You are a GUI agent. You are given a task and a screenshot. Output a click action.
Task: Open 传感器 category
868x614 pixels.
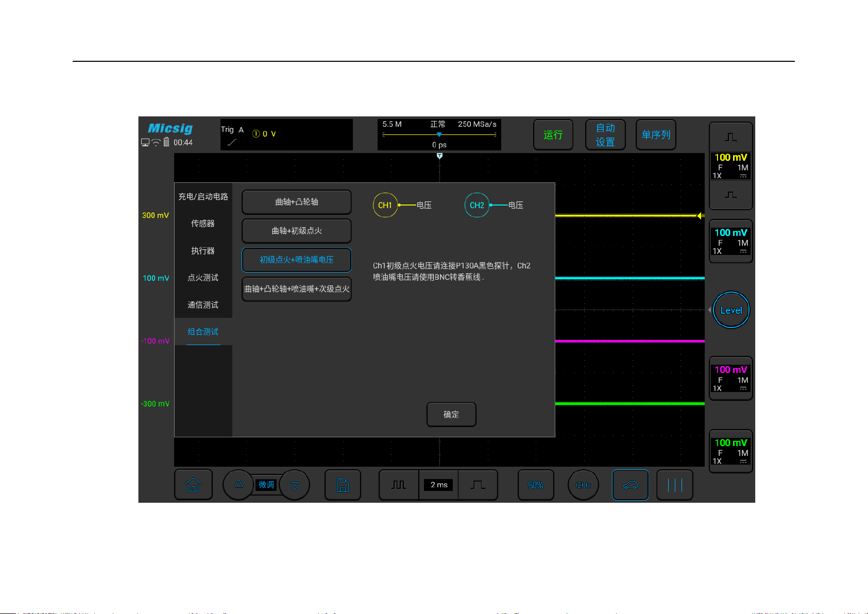tap(203, 224)
